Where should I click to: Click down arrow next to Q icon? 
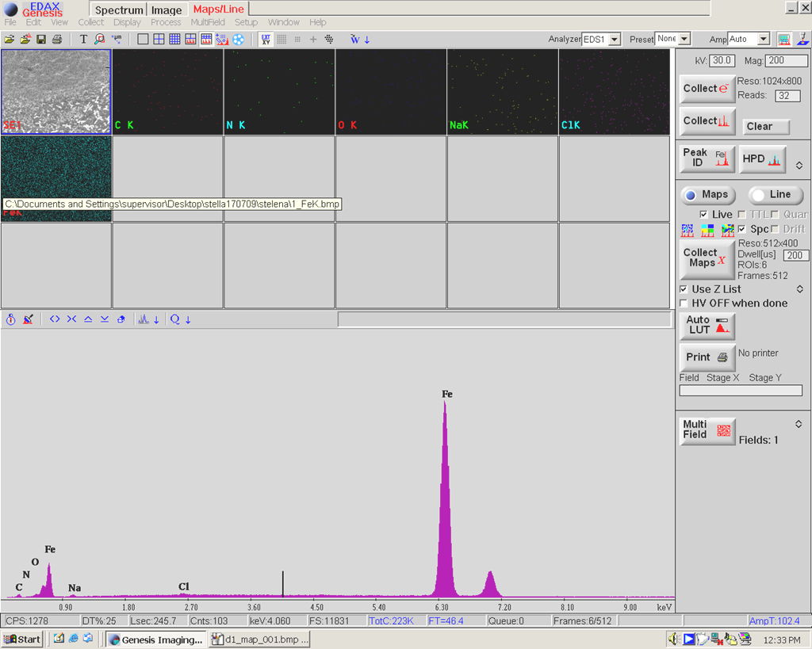click(188, 320)
